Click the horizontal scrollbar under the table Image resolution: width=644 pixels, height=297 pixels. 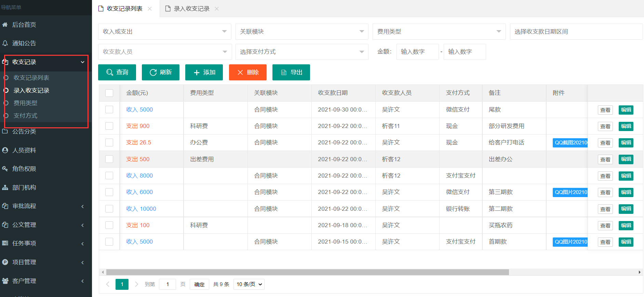[x=307, y=272]
